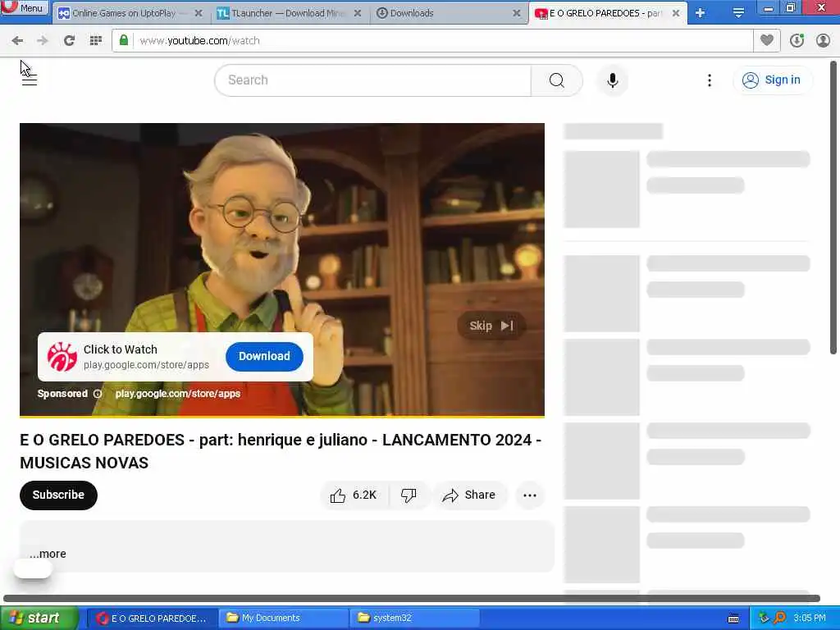Screen dimensions: 840x630
Task: Open the Speed Dial grid icon
Action: pos(96,41)
